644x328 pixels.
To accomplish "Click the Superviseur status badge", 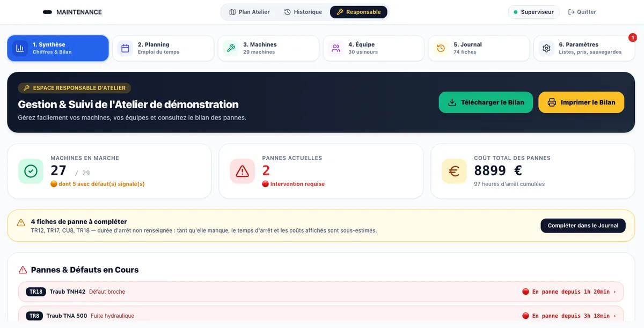I will tap(534, 12).
